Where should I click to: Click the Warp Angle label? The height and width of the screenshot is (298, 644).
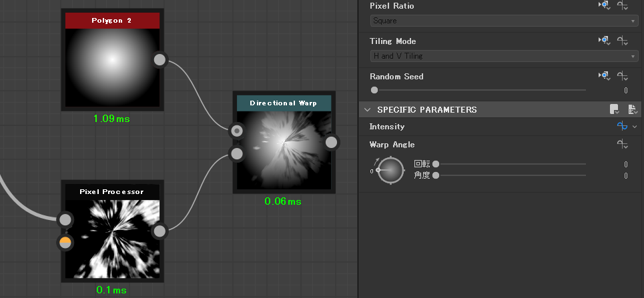(x=392, y=145)
